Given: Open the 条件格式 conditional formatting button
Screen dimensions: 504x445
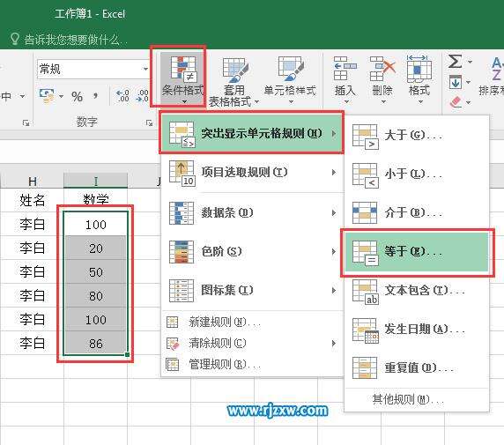Looking at the screenshot, I should click(182, 78).
